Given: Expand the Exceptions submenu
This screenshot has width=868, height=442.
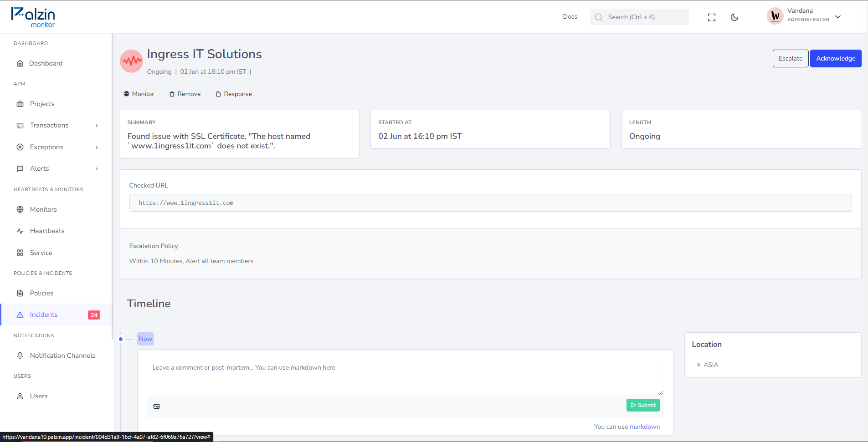Looking at the screenshot, I should pos(97,147).
